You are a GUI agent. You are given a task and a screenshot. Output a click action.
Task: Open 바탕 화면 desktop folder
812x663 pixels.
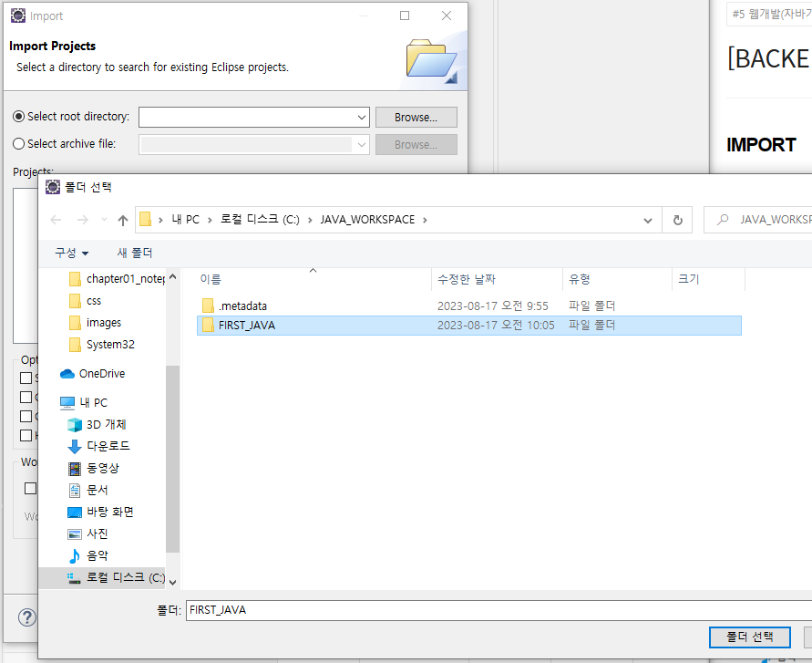(x=100, y=512)
